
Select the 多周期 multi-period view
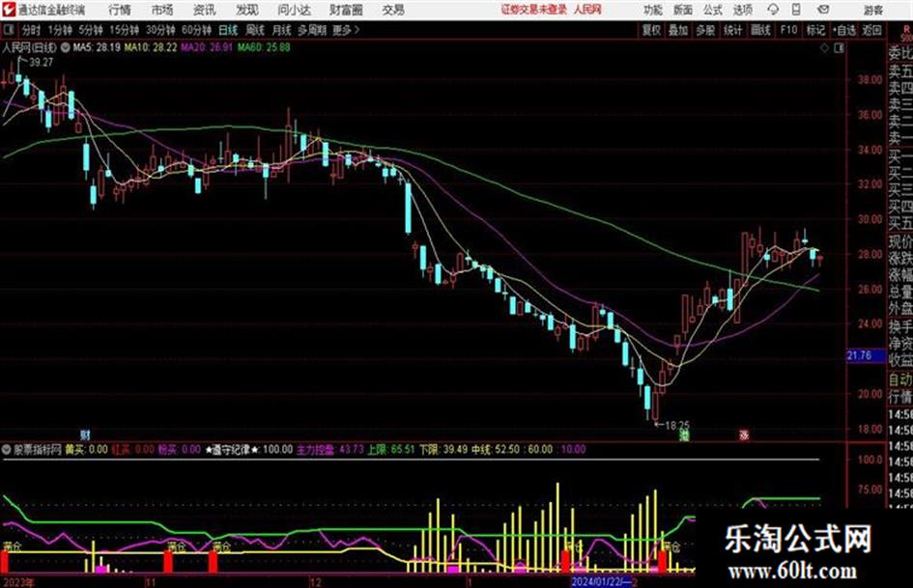coord(312,30)
